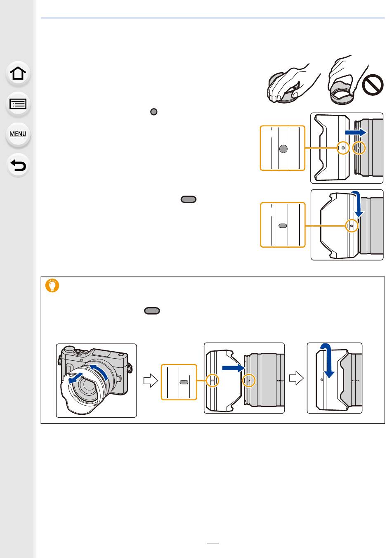Select the camera with lens hood illustration
The image size is (392, 558).
pyautogui.click(x=96, y=381)
